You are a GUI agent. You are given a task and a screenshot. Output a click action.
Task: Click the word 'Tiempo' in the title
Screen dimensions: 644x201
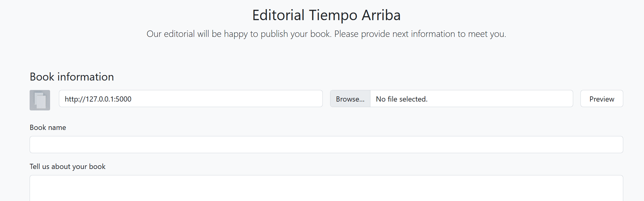(333, 15)
